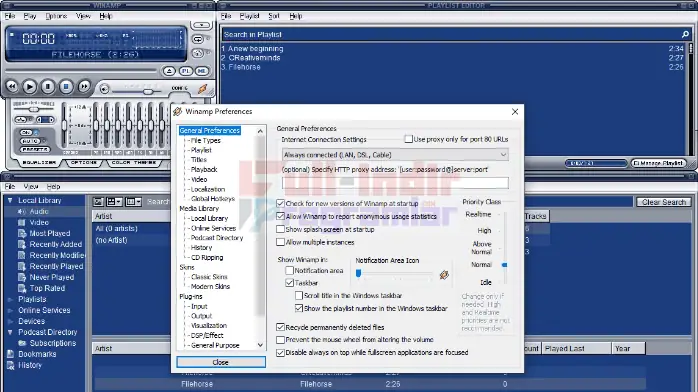Click the Manage Playlist button
698x392 pixels.
pos(658,163)
